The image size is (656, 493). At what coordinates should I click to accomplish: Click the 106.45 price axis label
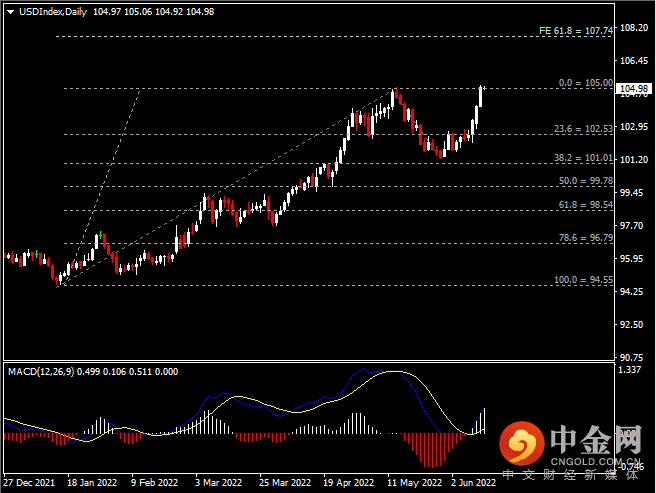pyautogui.click(x=634, y=61)
